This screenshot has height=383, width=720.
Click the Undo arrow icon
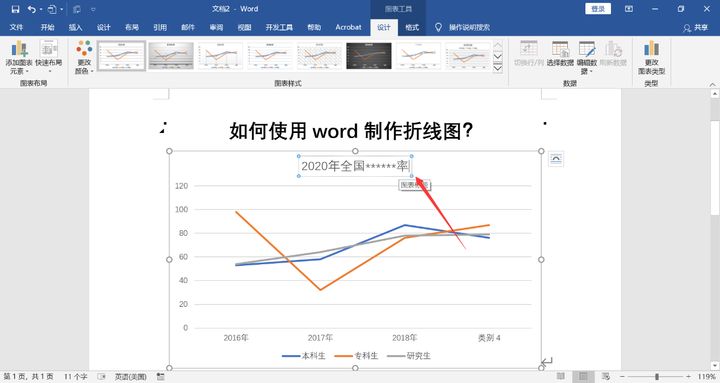click(31, 9)
